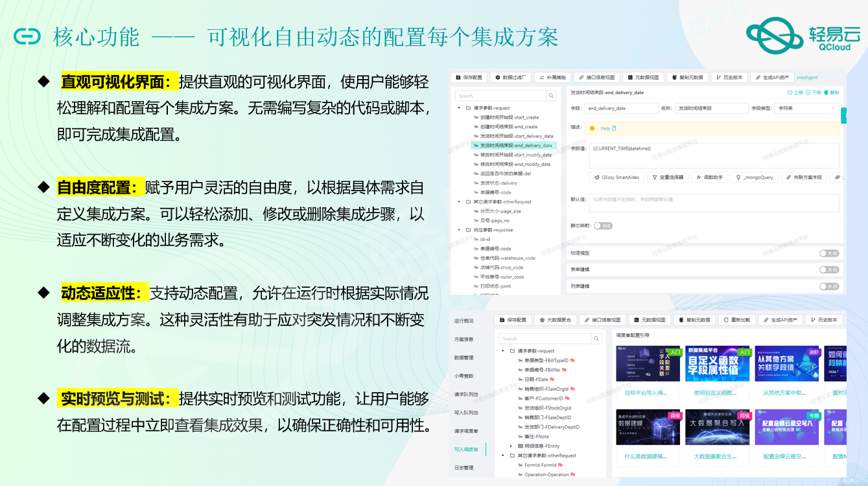Click the search magnifier in the upper tree panel
This screenshot has width=868, height=486.
[x=552, y=96]
